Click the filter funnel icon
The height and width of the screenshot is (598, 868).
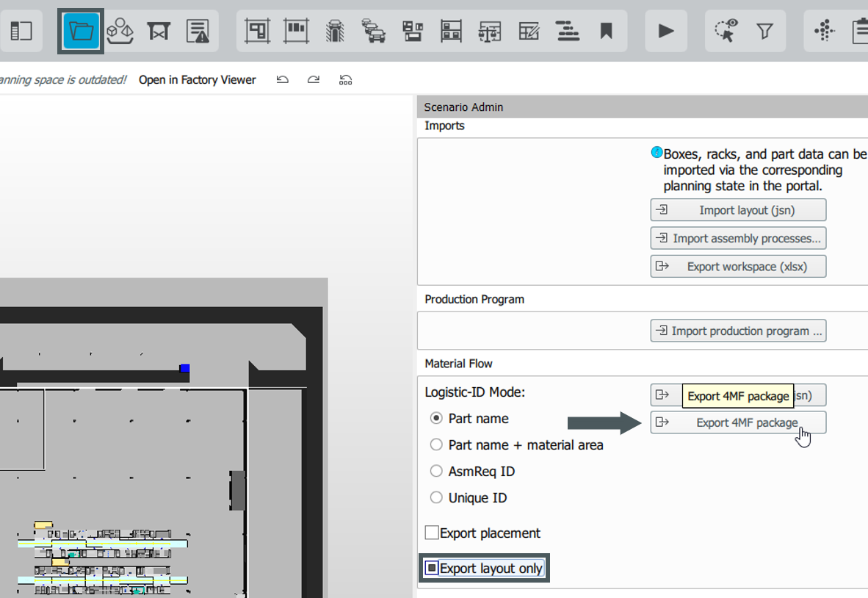point(765,30)
